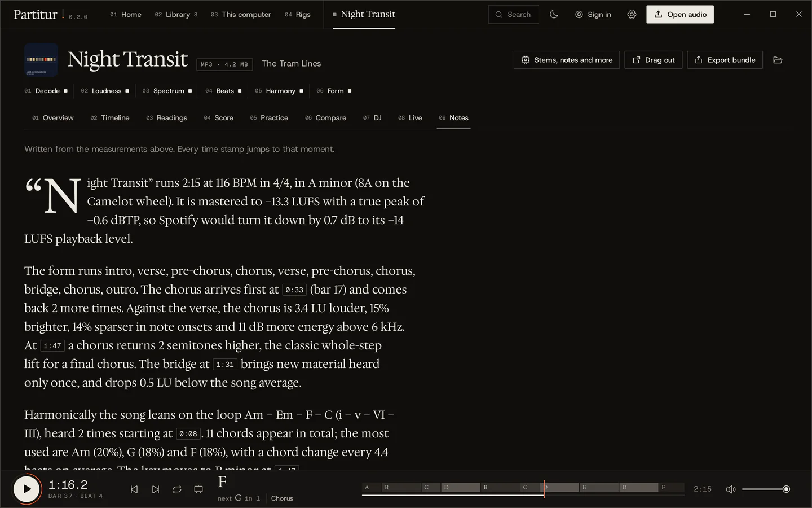This screenshot has width=812, height=508.
Task: Adjust the volume slider
Action: (x=766, y=489)
